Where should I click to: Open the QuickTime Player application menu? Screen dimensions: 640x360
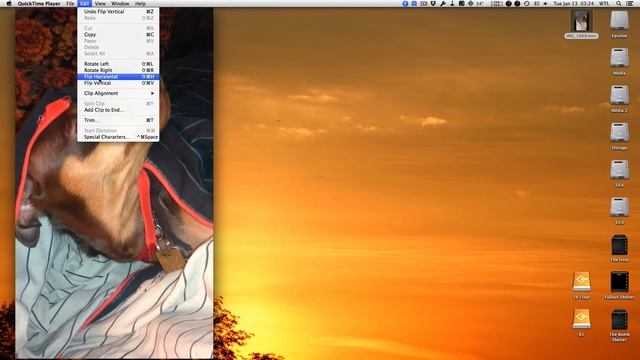coord(39,3)
